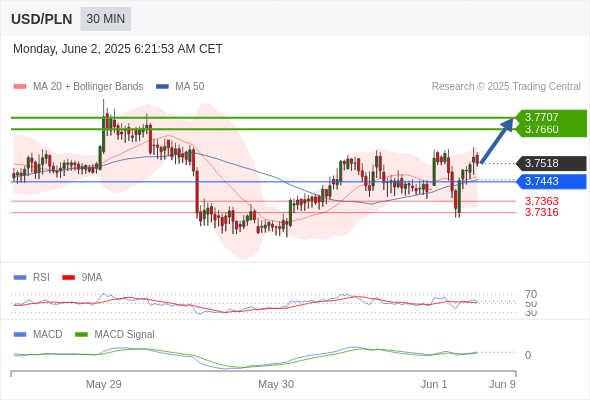
Task: Click the RSI 70 level marker
Action: click(531, 294)
